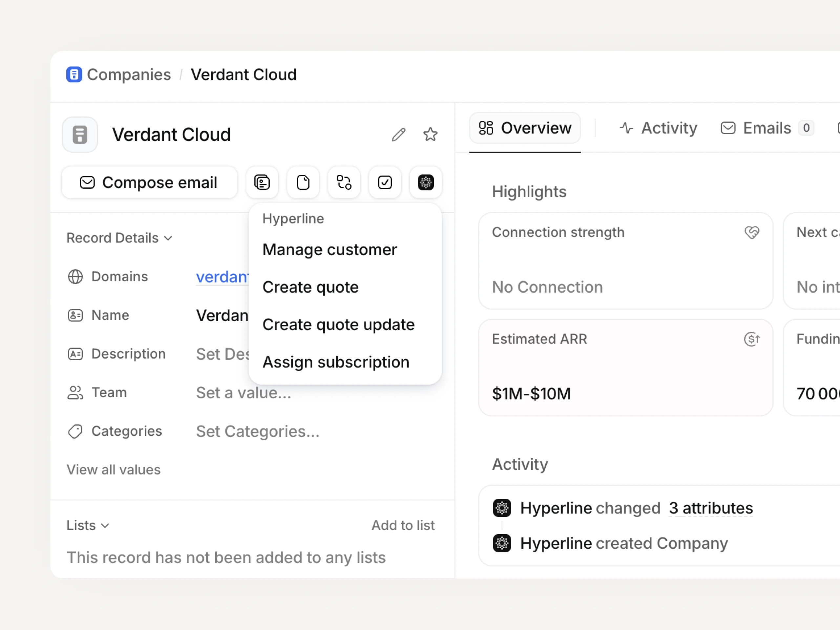Open the 3 attributes activity link
The image size is (840, 630).
click(710, 508)
